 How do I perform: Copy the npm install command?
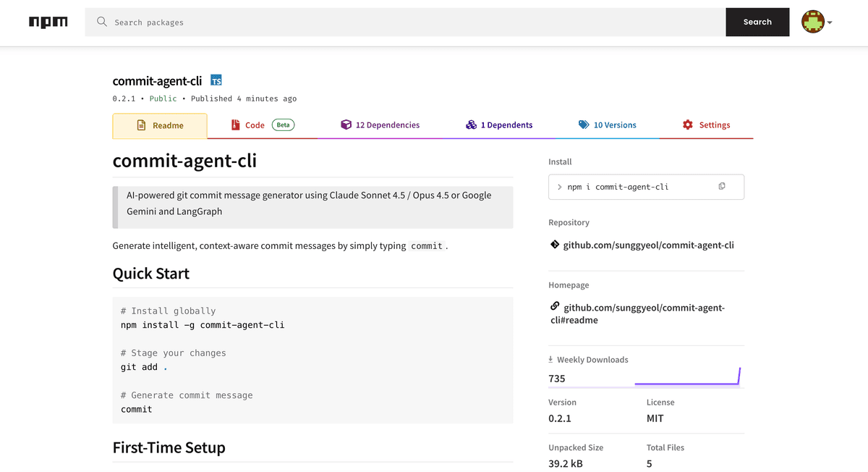point(721,186)
